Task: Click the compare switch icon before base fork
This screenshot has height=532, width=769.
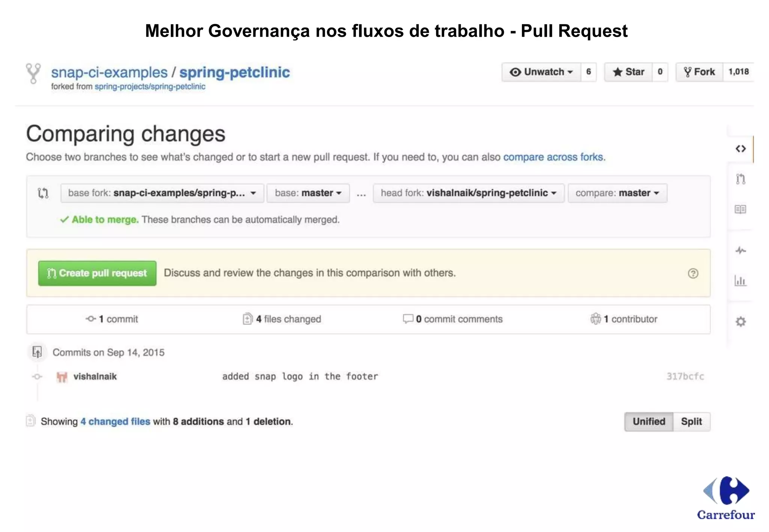Action: [x=43, y=193]
